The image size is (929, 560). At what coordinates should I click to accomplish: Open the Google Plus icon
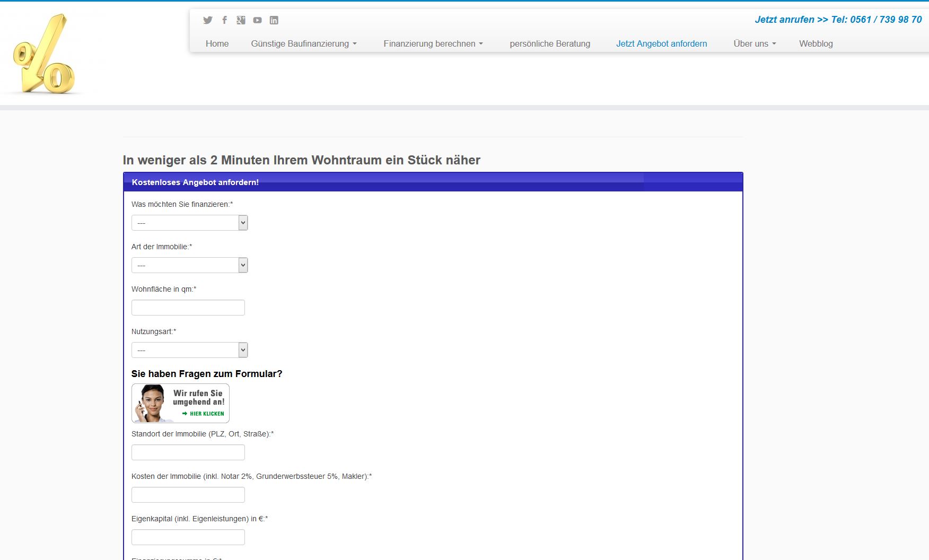(x=241, y=20)
